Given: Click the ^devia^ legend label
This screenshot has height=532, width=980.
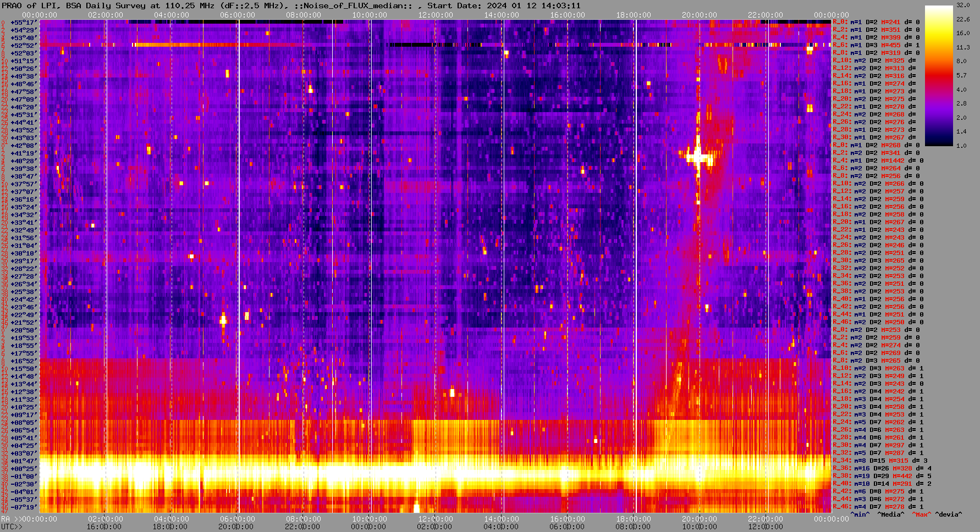Looking at the screenshot, I should click(949, 514).
